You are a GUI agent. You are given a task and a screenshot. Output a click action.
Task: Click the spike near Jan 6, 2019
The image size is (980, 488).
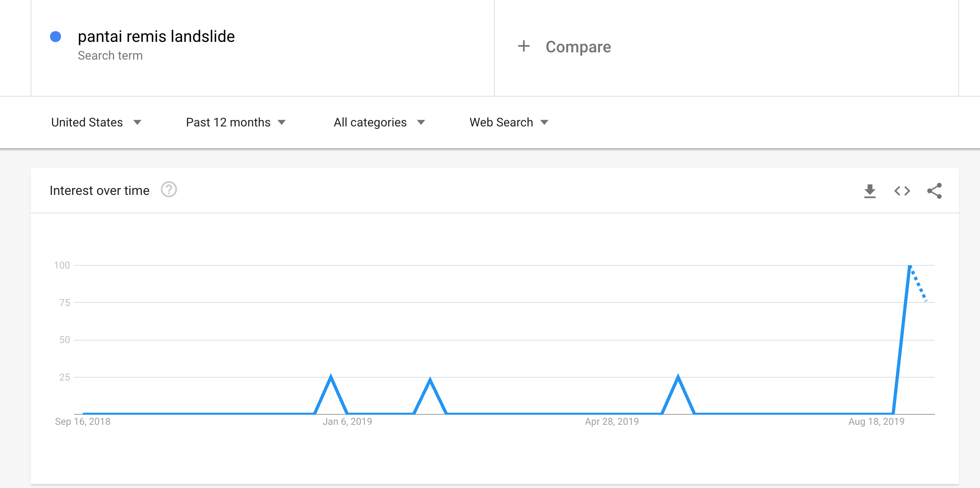point(331,376)
